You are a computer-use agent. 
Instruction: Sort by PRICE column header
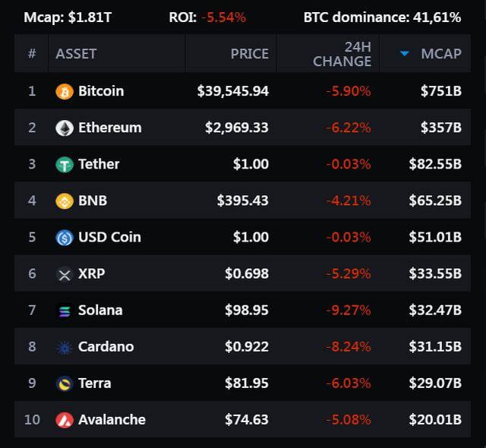pyautogui.click(x=250, y=54)
